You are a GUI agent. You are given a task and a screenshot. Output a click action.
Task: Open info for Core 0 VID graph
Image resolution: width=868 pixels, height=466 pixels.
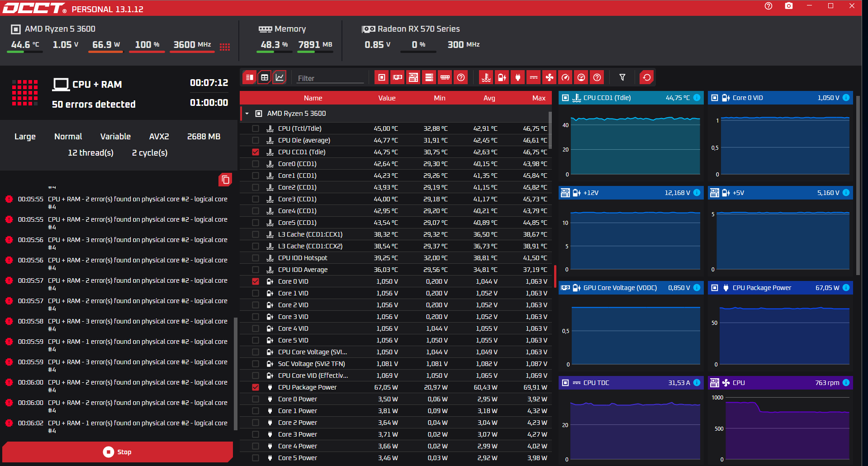tap(846, 98)
